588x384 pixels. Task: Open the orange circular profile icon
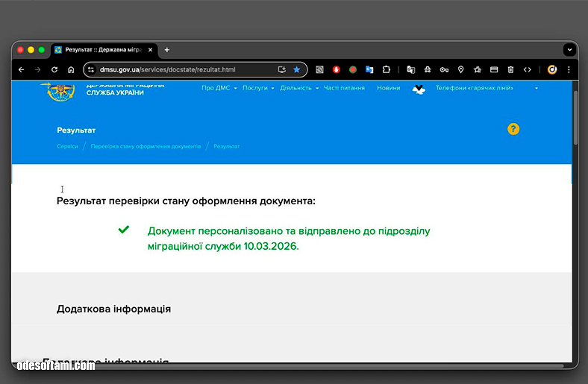[x=552, y=69]
